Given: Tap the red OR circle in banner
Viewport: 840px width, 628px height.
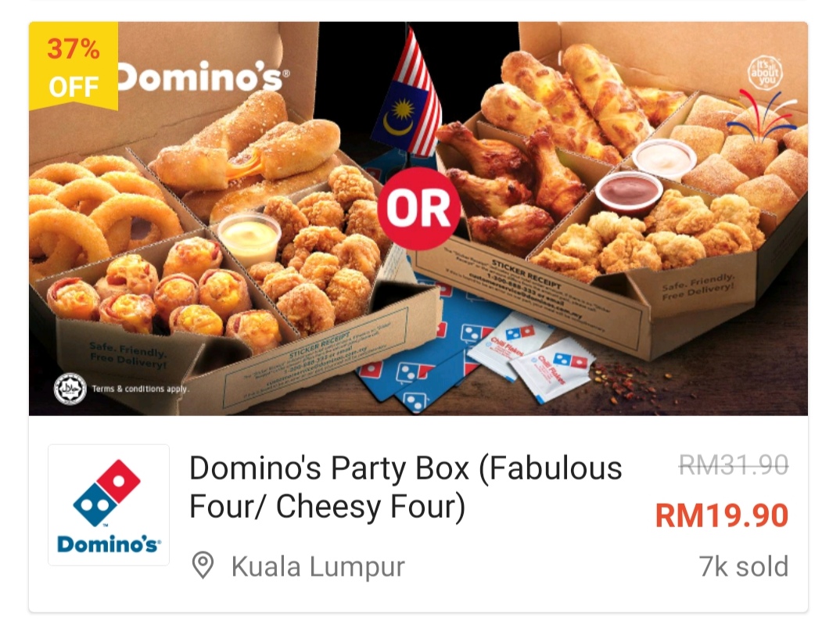Looking at the screenshot, I should pos(419,209).
